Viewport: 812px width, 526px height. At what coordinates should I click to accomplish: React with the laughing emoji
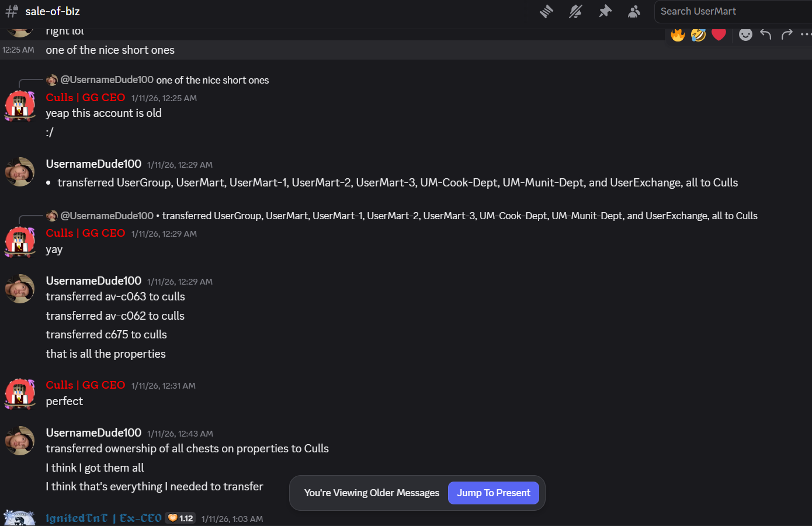coord(698,34)
